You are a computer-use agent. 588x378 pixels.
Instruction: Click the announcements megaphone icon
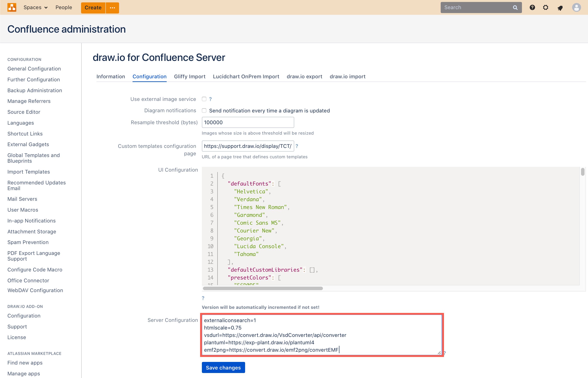coord(560,8)
